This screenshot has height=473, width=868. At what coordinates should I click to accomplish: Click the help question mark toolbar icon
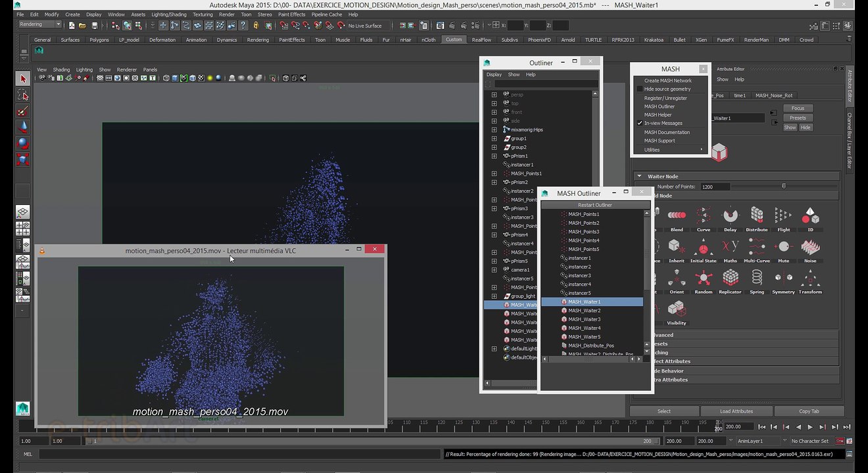point(243,25)
